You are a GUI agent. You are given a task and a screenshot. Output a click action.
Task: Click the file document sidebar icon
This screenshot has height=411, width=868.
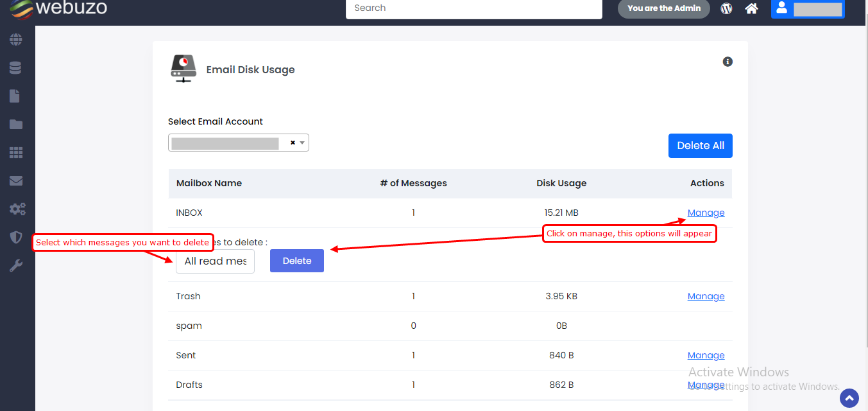[15, 96]
